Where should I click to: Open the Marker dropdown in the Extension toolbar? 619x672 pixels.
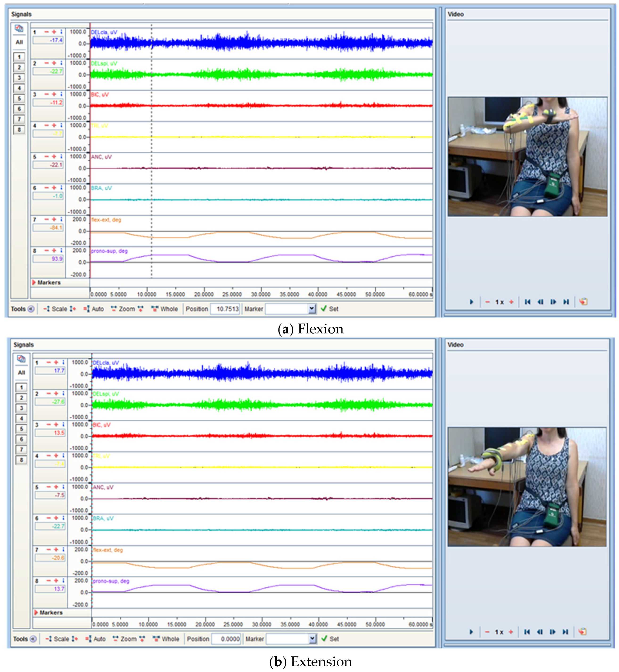click(x=312, y=639)
